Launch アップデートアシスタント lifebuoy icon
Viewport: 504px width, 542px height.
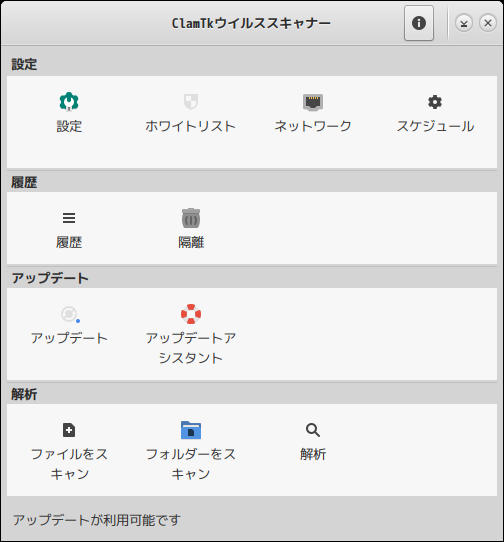coord(191,314)
